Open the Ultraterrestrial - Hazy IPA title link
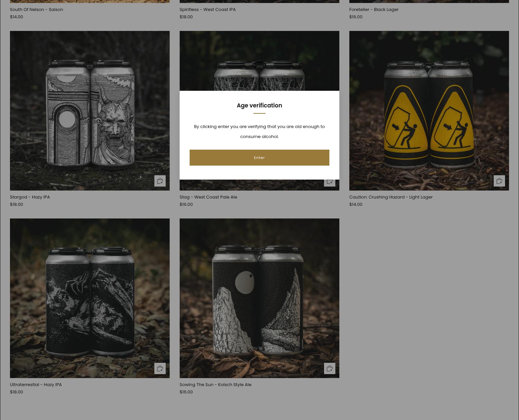The width and height of the screenshot is (519, 420). (x=36, y=385)
